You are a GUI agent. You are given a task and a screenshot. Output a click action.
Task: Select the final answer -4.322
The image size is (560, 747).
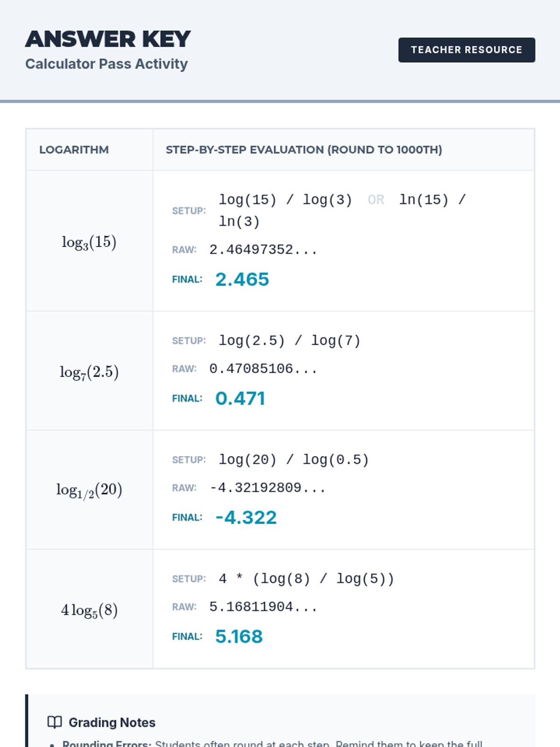[246, 517]
